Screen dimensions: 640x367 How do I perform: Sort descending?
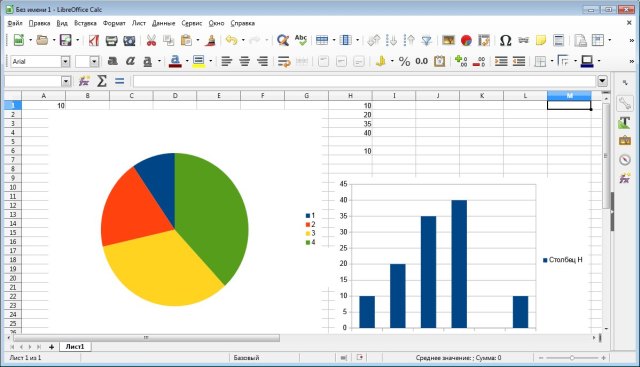(409, 40)
